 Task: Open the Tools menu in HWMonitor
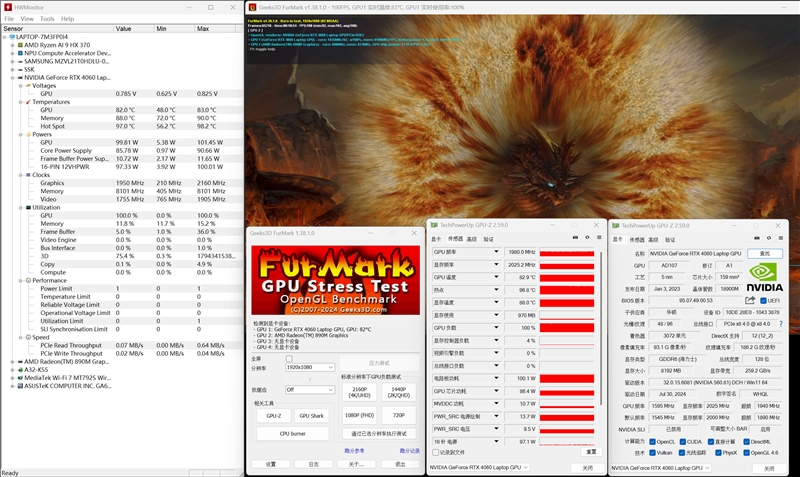[47, 19]
